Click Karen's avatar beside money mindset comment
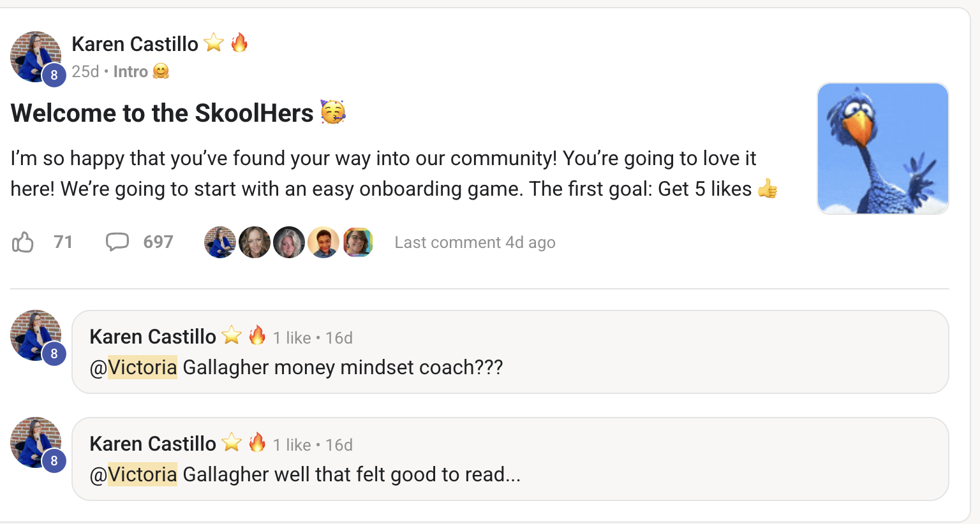 [x=36, y=335]
